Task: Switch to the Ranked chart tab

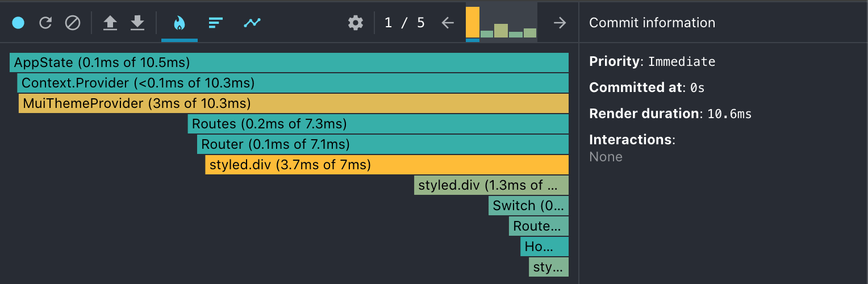Action: click(215, 23)
